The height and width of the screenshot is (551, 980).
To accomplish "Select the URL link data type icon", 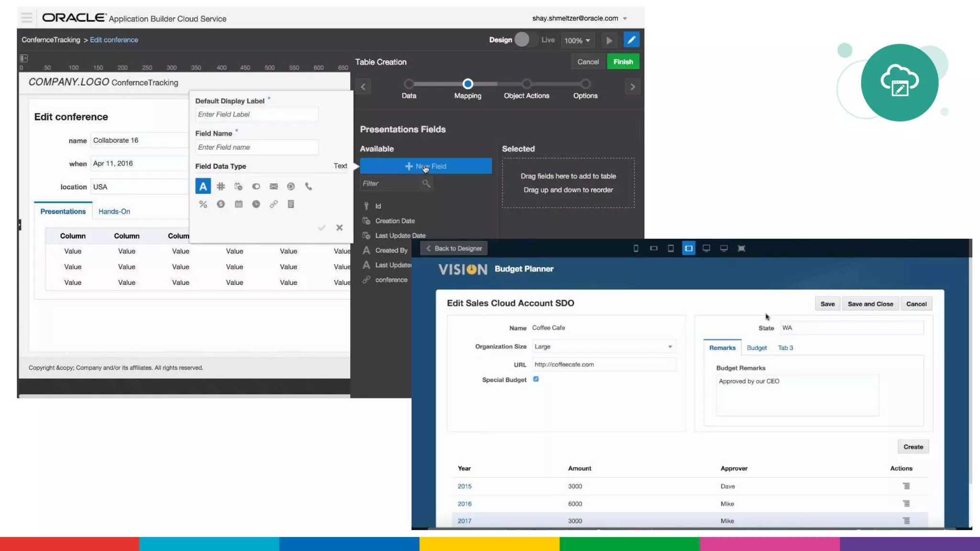I will (x=274, y=204).
